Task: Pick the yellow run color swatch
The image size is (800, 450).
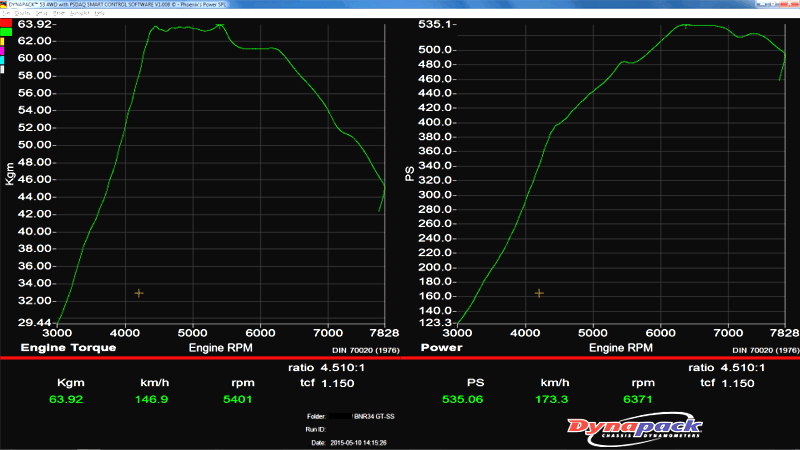Action: point(3,41)
